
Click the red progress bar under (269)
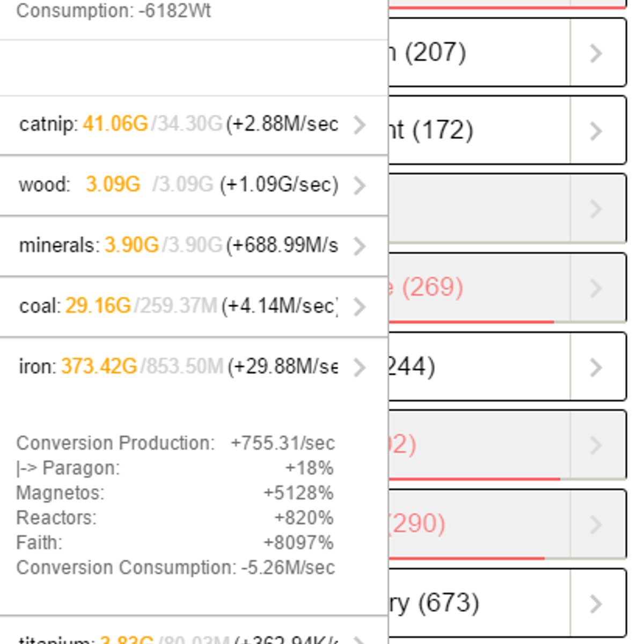tap(472, 322)
